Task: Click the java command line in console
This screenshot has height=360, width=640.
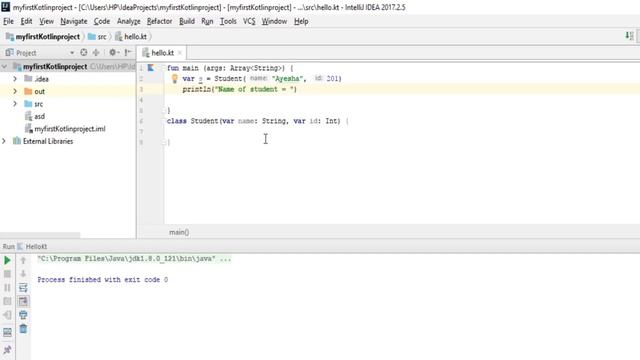Action: tap(134, 259)
